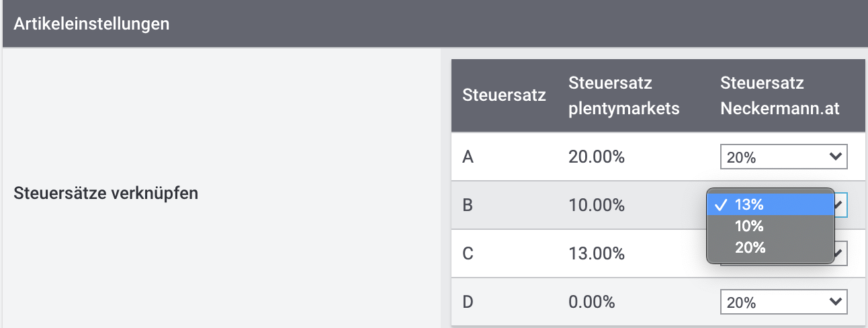The height and width of the screenshot is (328, 868).
Task: Select the row labeled A
Action: tap(468, 157)
